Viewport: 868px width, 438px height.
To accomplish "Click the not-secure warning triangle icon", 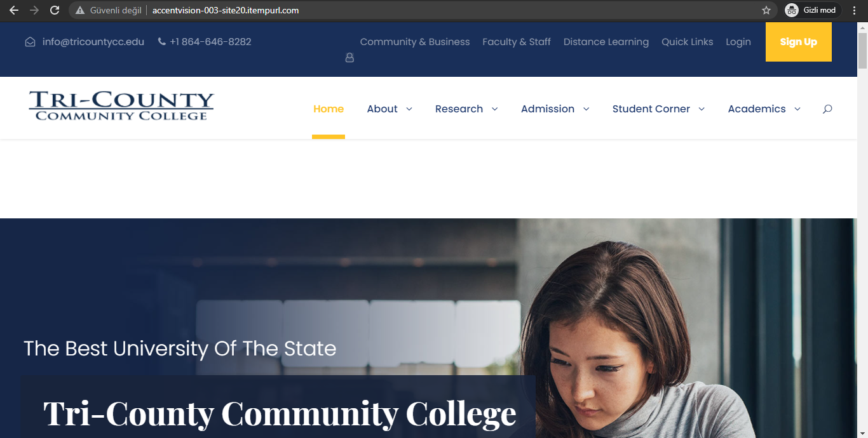I will tap(80, 10).
